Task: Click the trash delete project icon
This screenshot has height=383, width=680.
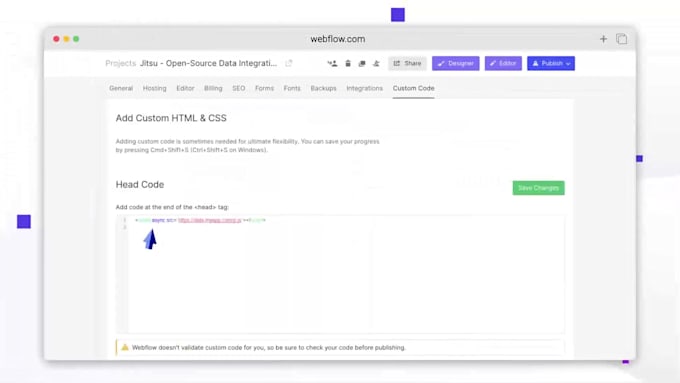Action: pos(348,63)
